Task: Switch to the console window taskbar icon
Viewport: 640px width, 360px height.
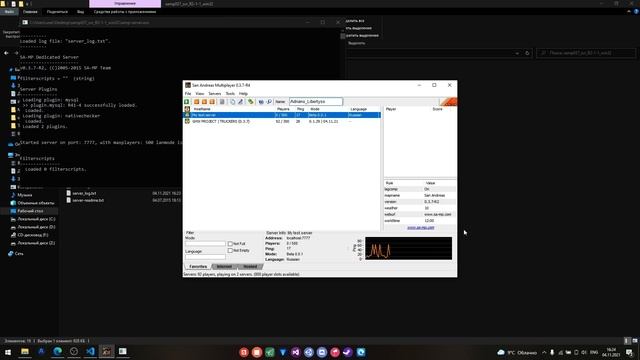Action: tap(123, 352)
